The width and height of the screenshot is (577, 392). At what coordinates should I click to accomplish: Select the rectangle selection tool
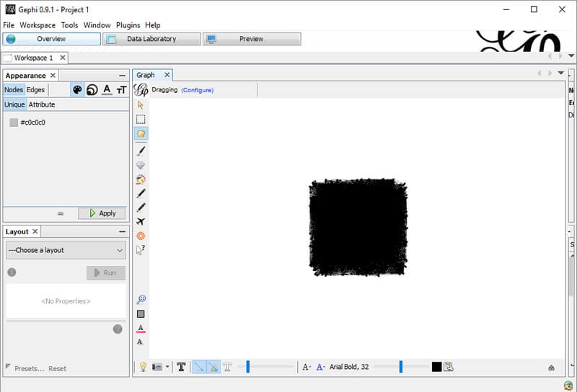pyautogui.click(x=141, y=120)
